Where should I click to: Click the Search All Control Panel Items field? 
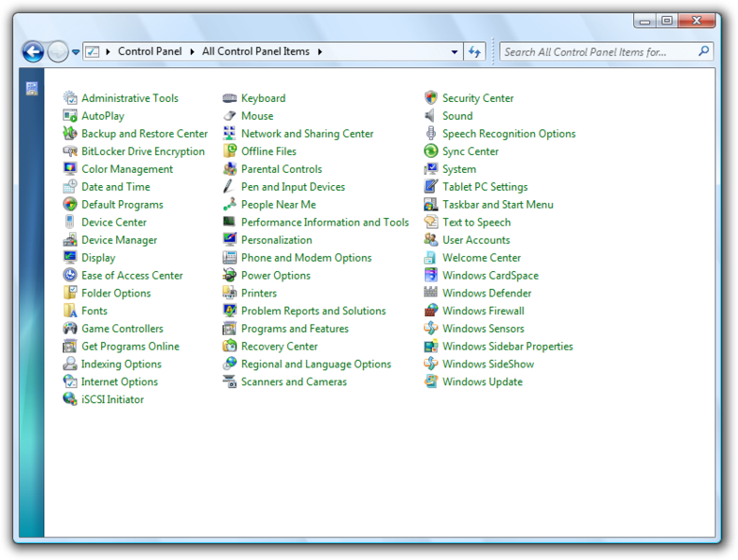[597, 52]
